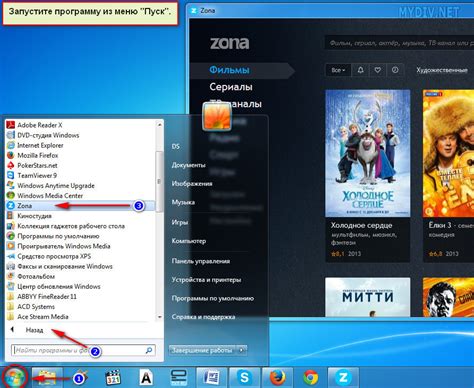Open the "Холодное сердце" movie poster

(x=368, y=153)
